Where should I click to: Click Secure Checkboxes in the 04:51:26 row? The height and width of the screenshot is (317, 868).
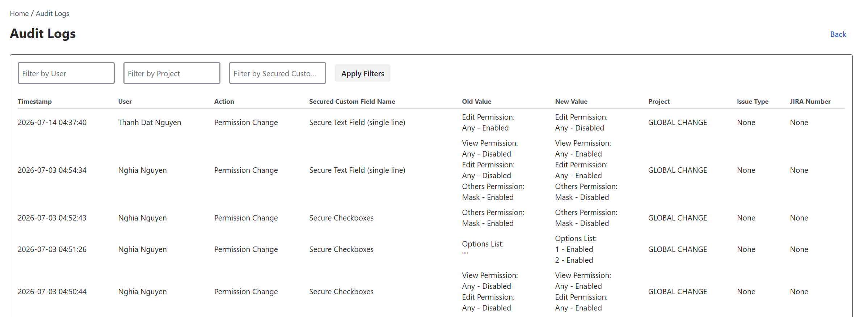tap(341, 249)
